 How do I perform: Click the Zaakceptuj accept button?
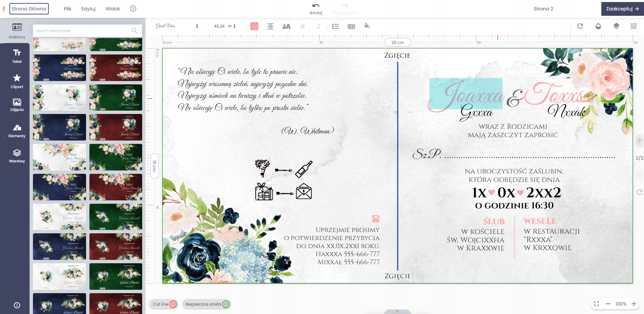[622, 9]
